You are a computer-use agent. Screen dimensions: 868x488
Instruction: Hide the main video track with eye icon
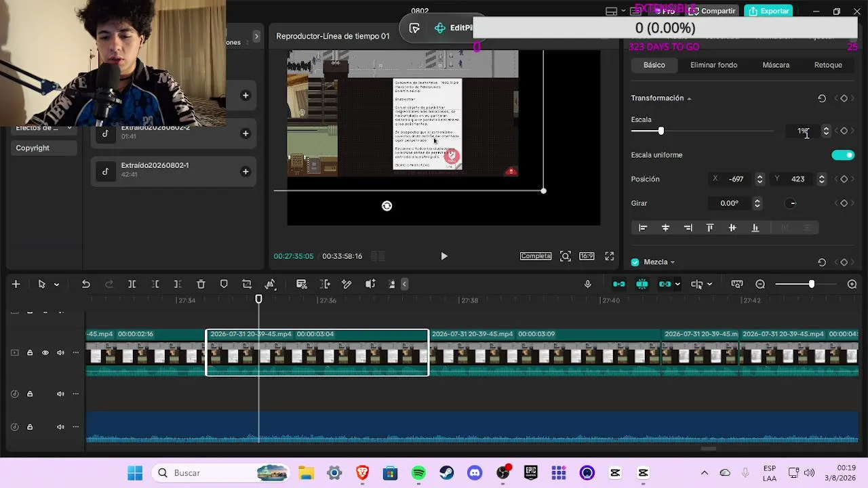[45, 352]
